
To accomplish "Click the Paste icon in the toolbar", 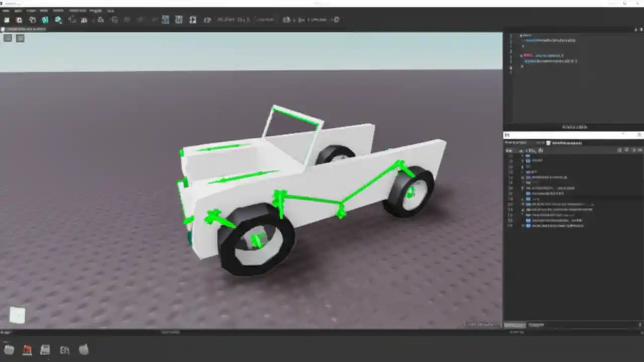I will pyautogui.click(x=7, y=20).
